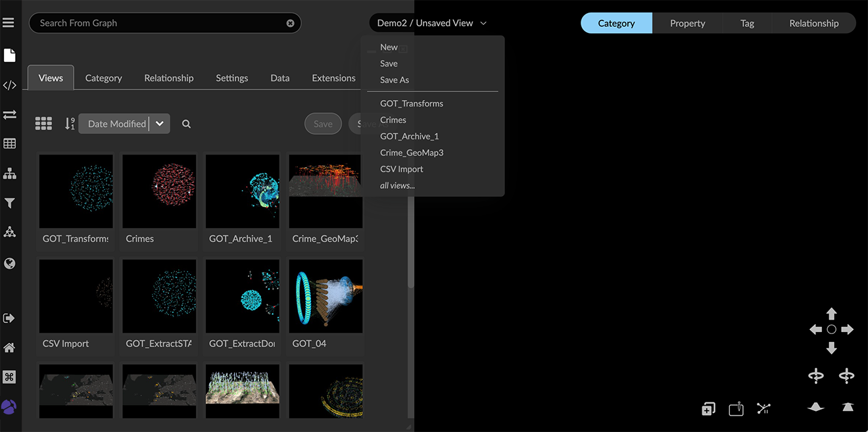Select Crime_GeoMap3 in the dropdown list
Screen dimensions: 868x432
[412, 153]
